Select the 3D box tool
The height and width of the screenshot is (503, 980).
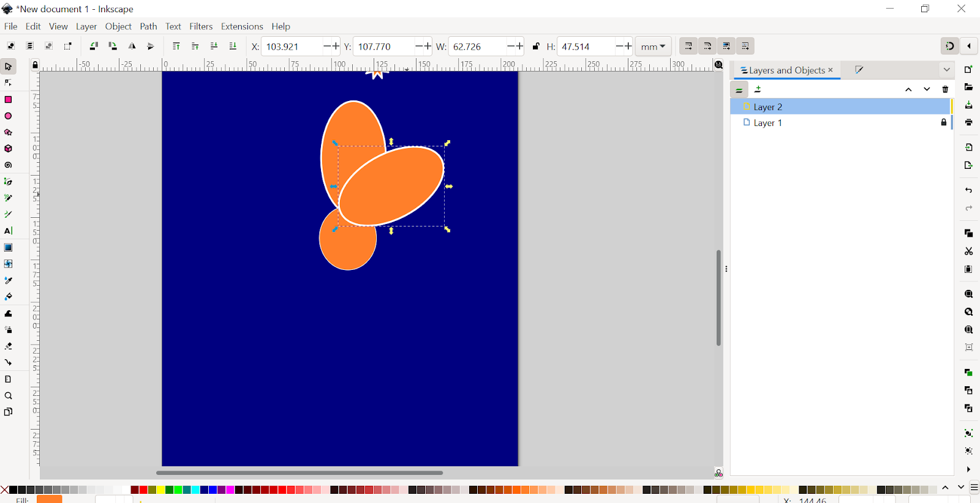click(x=8, y=149)
